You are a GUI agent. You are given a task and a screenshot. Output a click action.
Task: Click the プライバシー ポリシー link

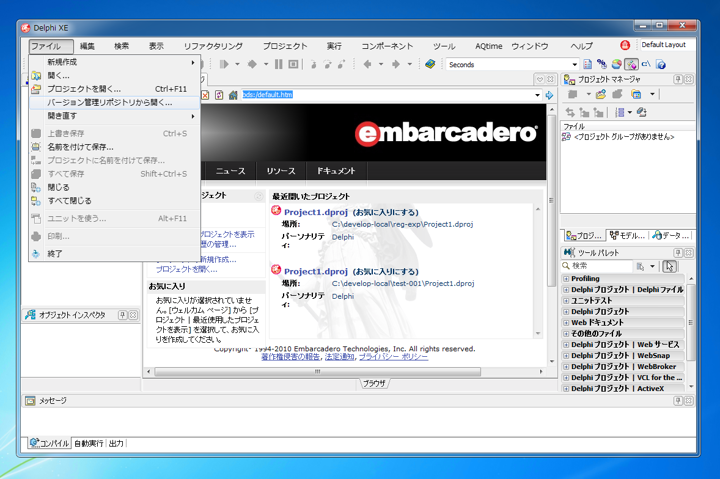tap(394, 357)
